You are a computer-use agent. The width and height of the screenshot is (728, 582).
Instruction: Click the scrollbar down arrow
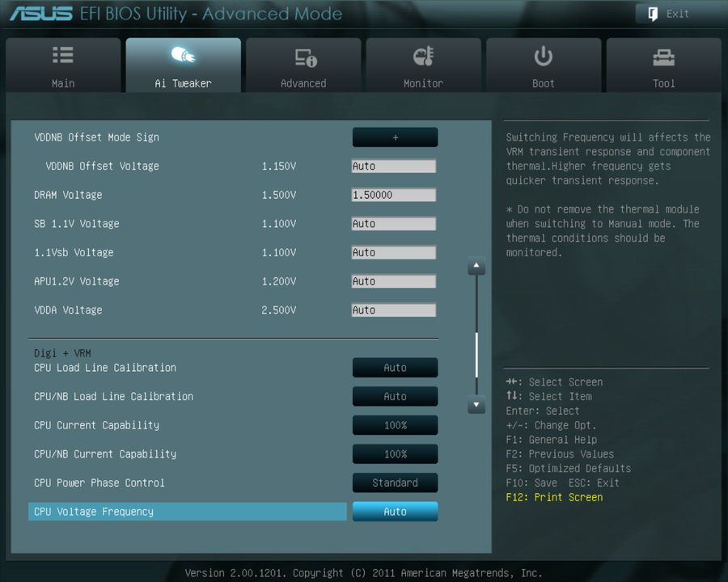tap(476, 406)
